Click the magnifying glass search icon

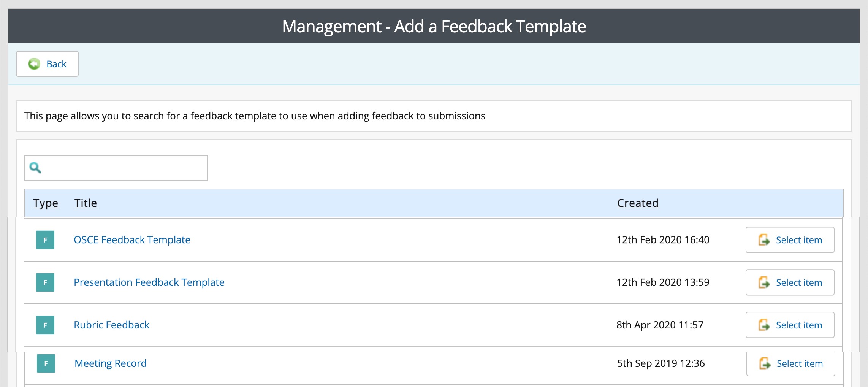tap(35, 168)
